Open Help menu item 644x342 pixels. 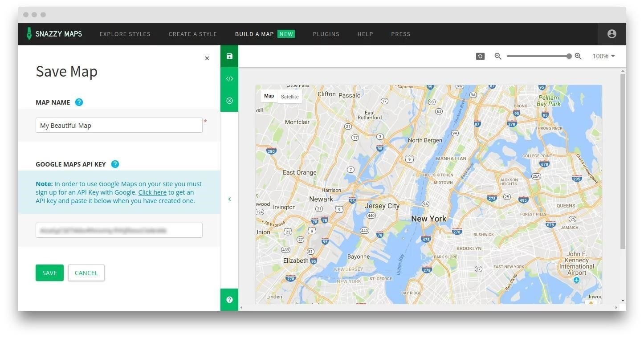point(365,34)
